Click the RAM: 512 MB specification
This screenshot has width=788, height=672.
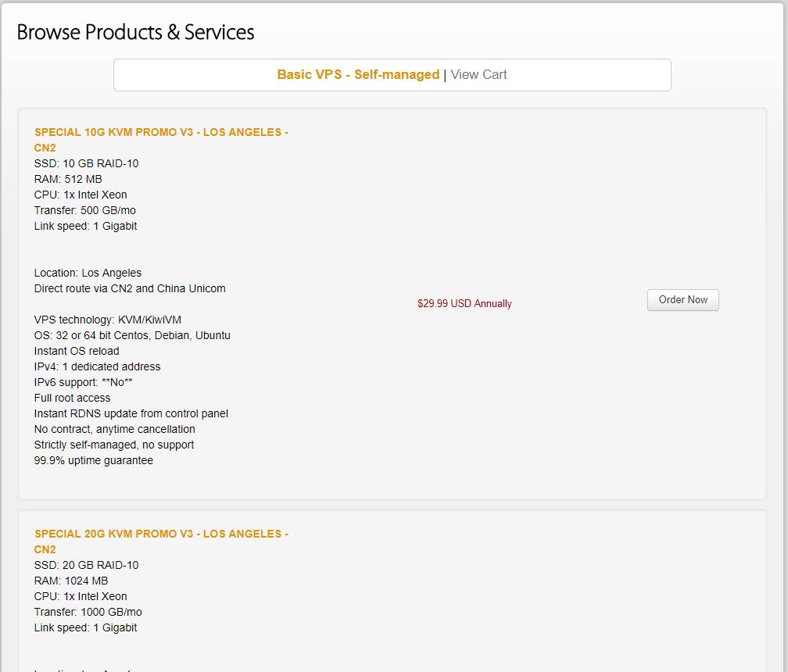68,180
